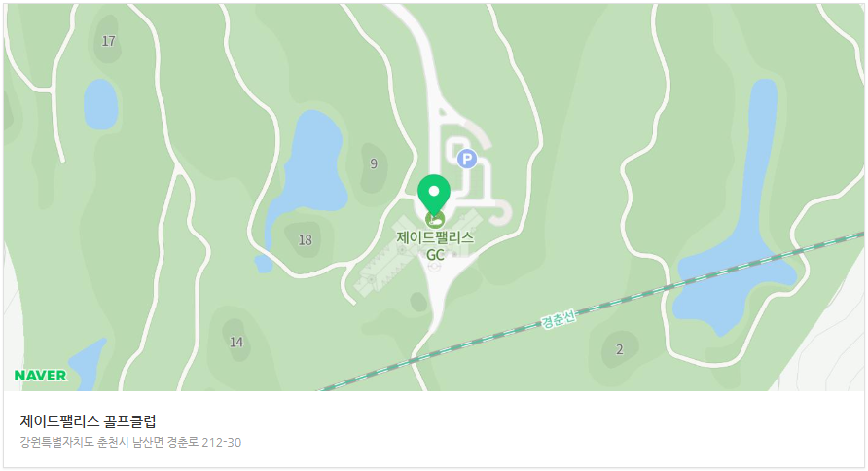Select hole 2 marker on the map
The height and width of the screenshot is (471, 868).
(x=620, y=349)
